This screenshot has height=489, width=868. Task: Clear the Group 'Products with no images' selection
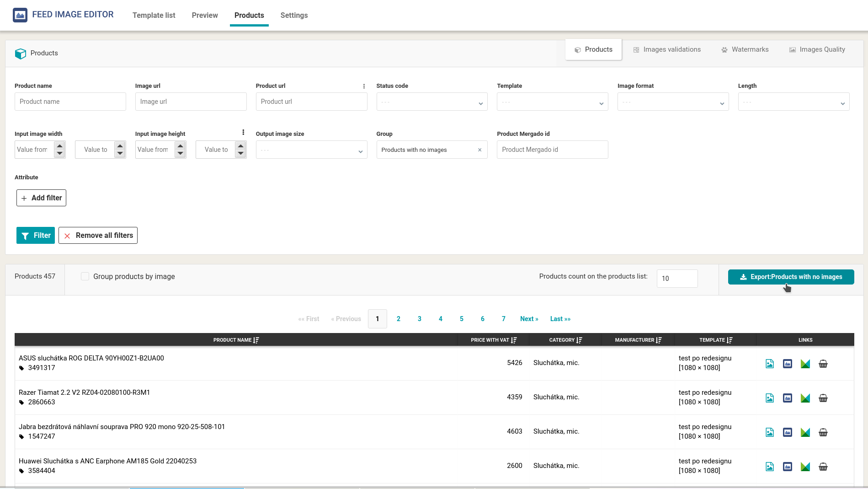(x=479, y=150)
